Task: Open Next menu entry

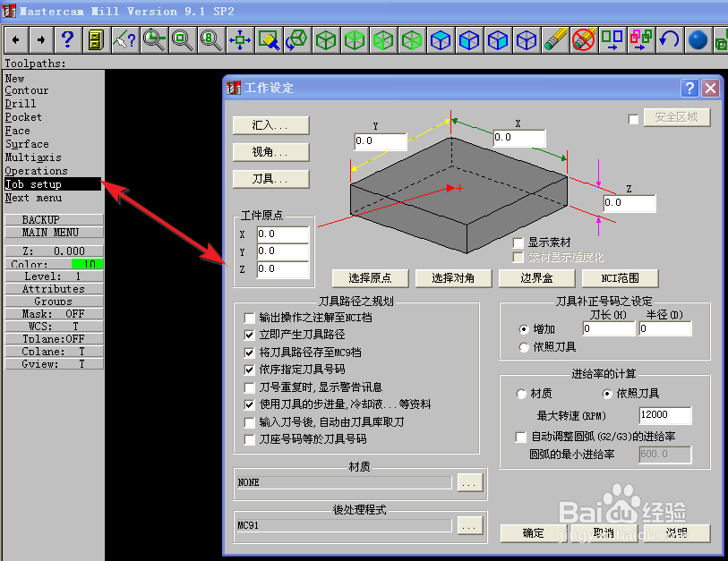Action: [33, 198]
